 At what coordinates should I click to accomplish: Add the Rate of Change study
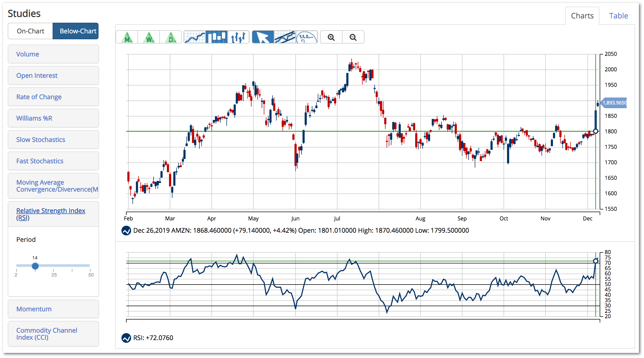53,97
